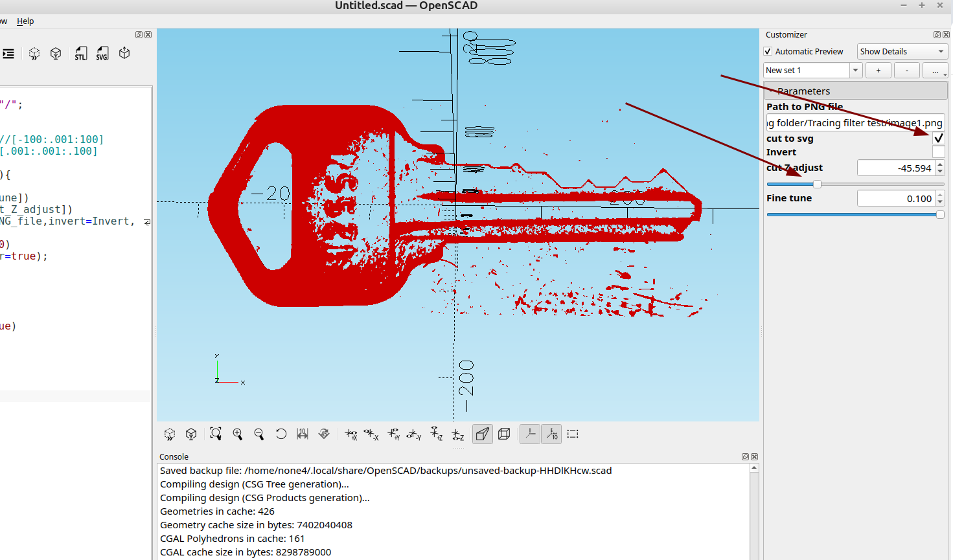The image size is (953, 560).
Task: Open the Show Details dropdown
Action: (x=902, y=52)
